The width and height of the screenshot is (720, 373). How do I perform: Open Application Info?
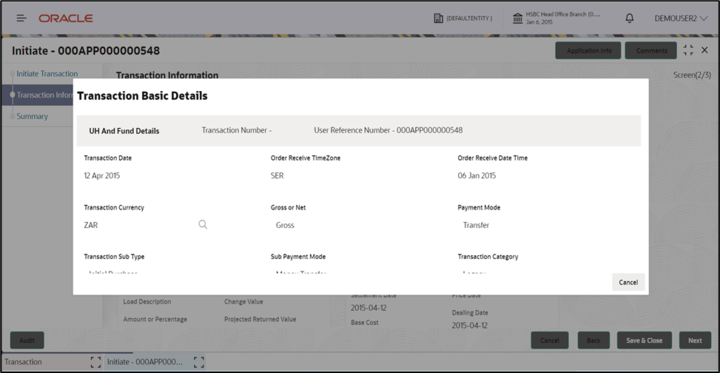tap(588, 51)
